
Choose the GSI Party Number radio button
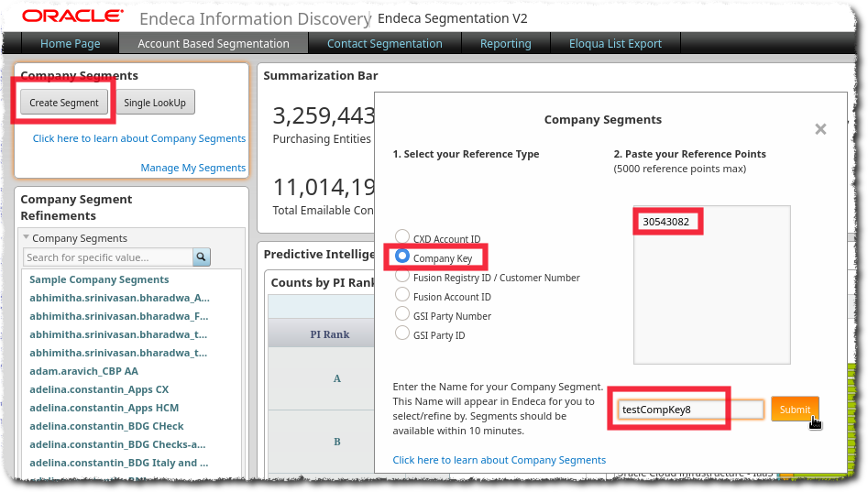click(x=402, y=314)
